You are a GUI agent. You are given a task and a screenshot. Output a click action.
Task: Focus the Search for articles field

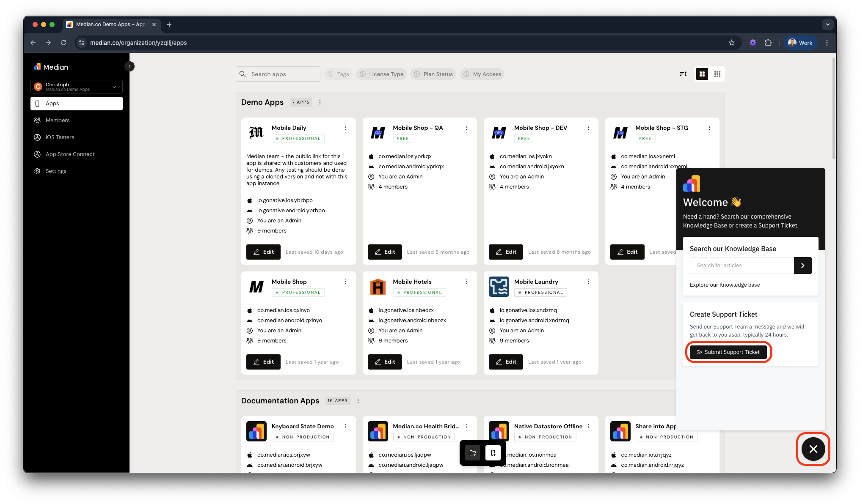point(742,266)
